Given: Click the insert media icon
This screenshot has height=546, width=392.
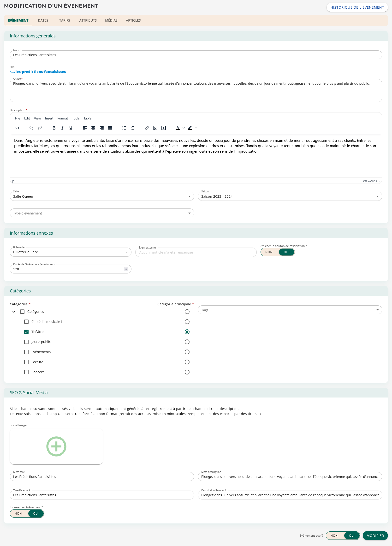Looking at the screenshot, I should point(164,128).
